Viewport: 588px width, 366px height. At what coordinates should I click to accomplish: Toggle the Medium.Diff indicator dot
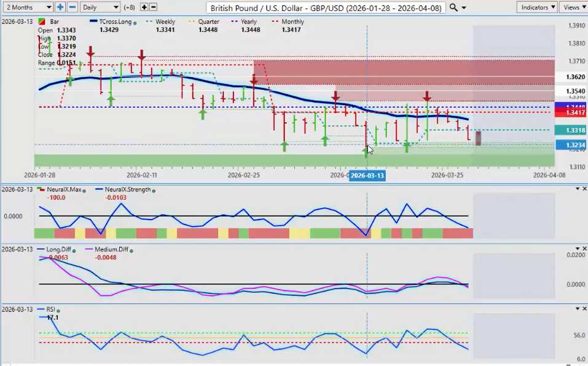[x=132, y=250]
